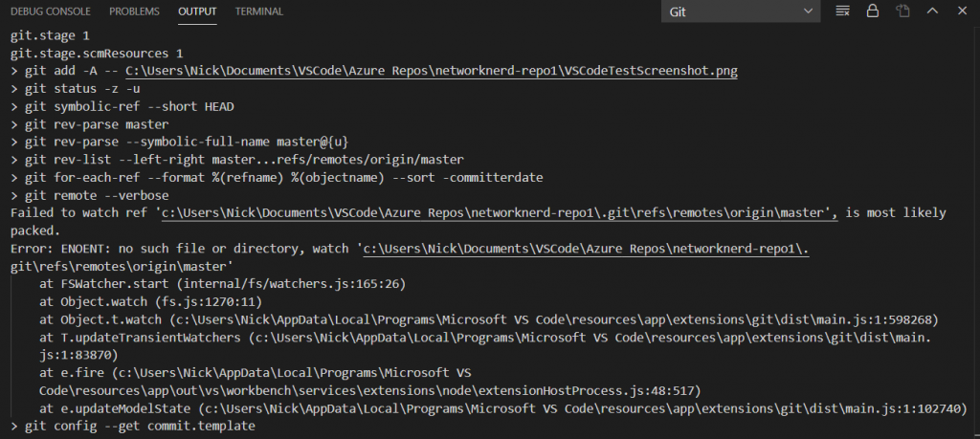Clear the output log with list-clear icon

tap(842, 11)
